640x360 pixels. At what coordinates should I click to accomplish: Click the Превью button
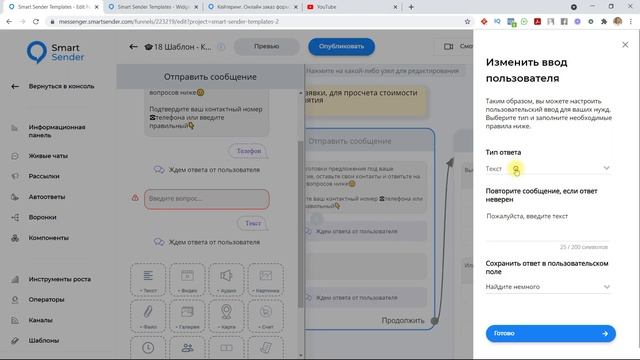pyautogui.click(x=266, y=47)
